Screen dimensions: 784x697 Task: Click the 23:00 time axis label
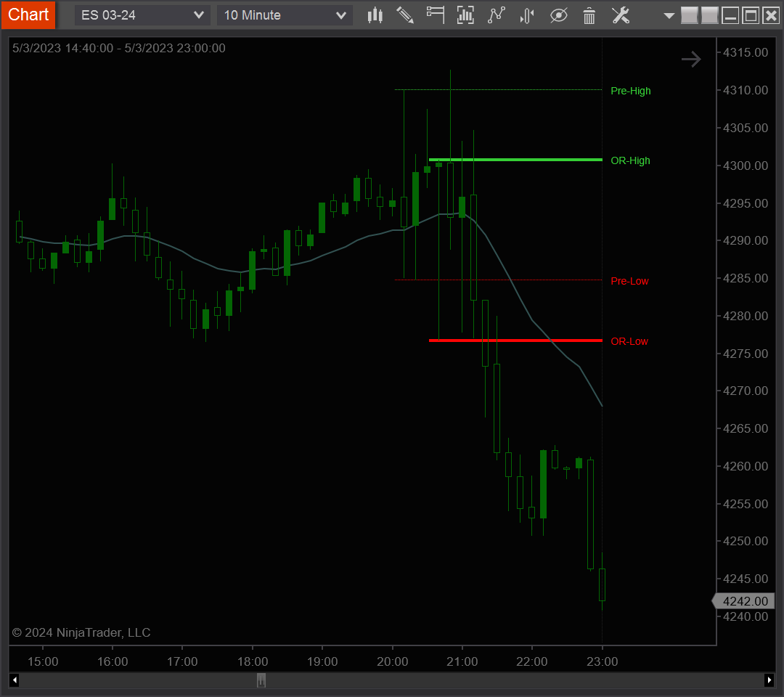pyautogui.click(x=602, y=661)
